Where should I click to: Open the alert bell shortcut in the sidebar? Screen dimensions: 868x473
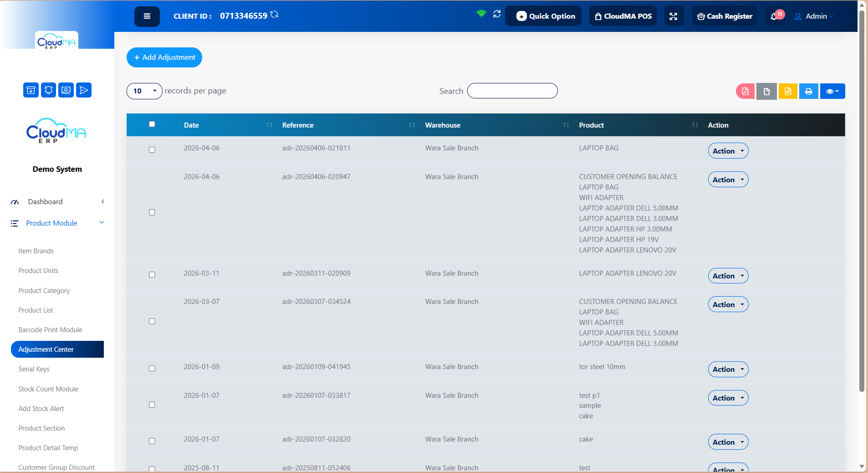(x=49, y=90)
